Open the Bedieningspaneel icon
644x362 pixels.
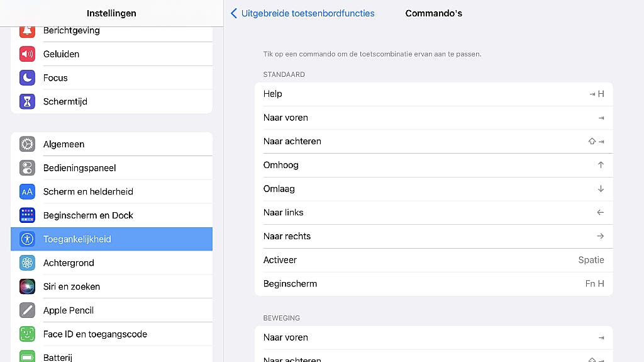pyautogui.click(x=27, y=168)
